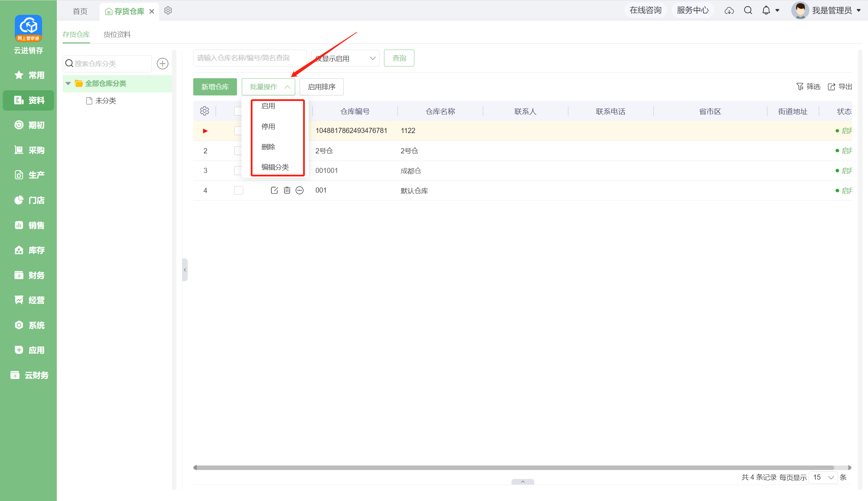Click the 筛选 filter icon
The height and width of the screenshot is (501, 868).
point(800,86)
